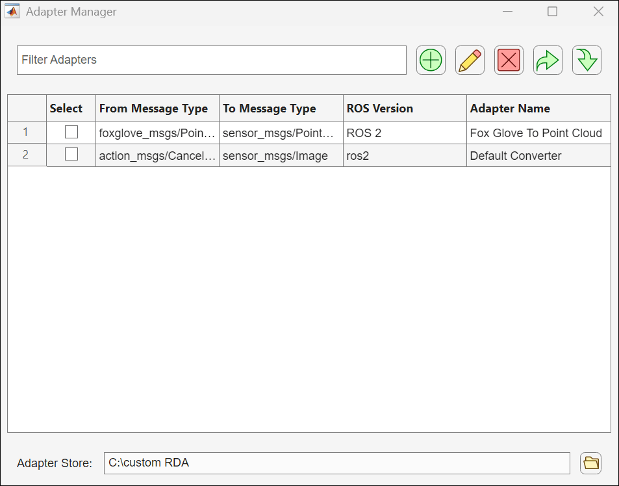Screen dimensions: 619x486
Task: Maximize the Adapter Manager window
Action: click(552, 11)
